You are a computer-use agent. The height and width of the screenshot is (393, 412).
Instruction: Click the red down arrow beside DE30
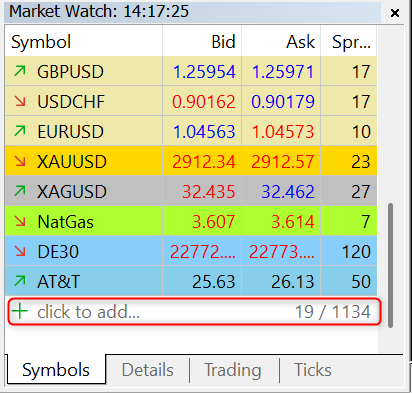(x=20, y=251)
